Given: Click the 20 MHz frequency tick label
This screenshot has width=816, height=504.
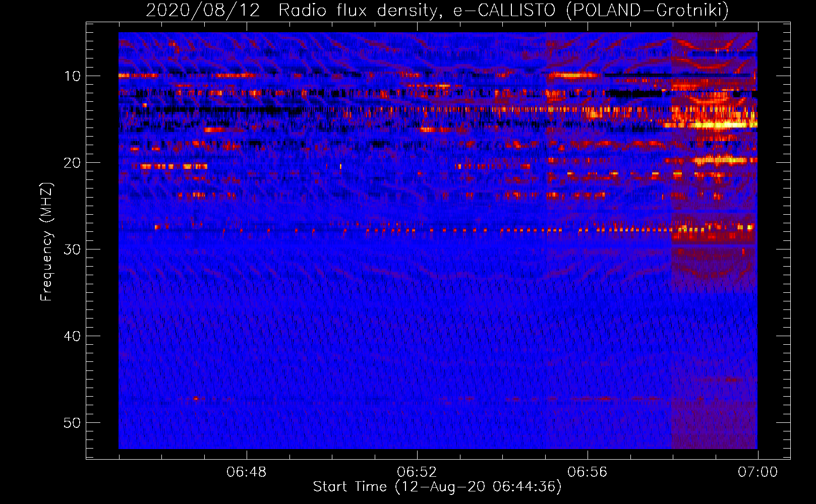Looking at the screenshot, I should [72, 163].
